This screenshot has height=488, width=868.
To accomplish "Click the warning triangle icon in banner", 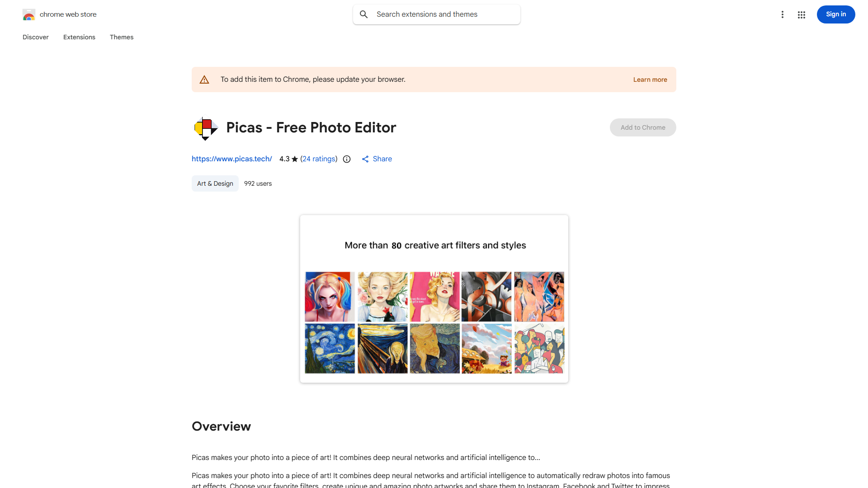I will (204, 80).
